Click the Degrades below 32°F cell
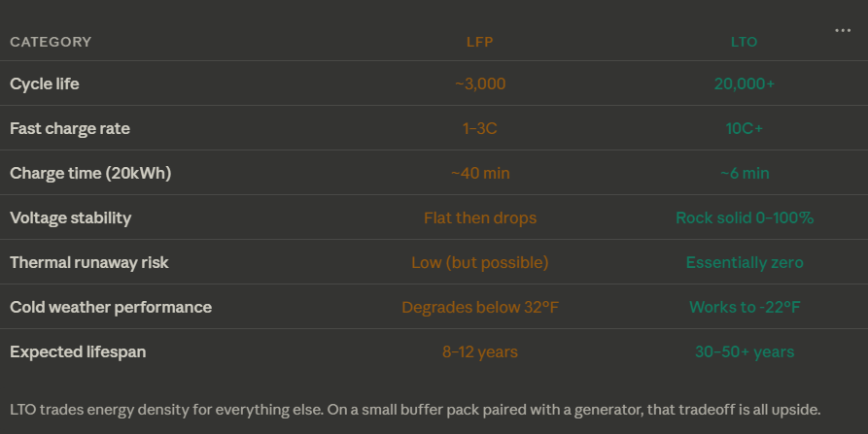This screenshot has width=868, height=434. pyautogui.click(x=480, y=307)
